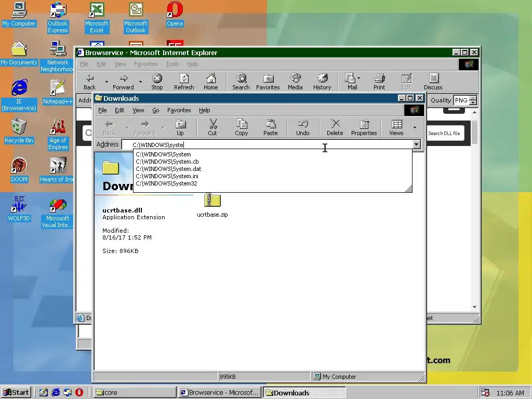Click Forward arrow in Internet Explorer toolbar
Image resolution: width=532 pixels, height=399 pixels.
click(x=124, y=82)
